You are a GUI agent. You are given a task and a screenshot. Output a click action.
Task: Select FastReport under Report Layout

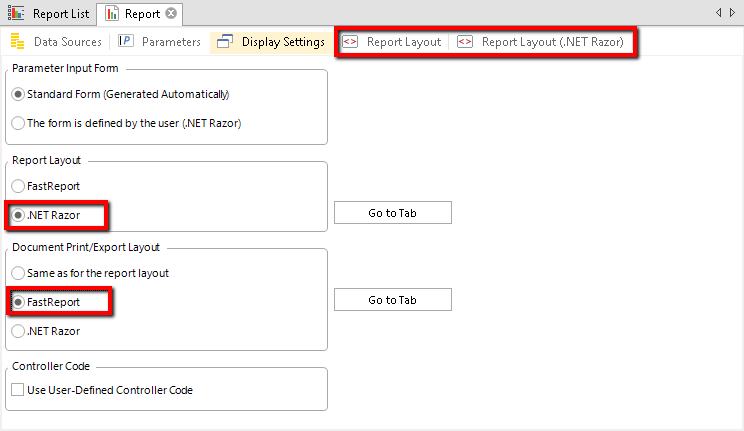pyautogui.click(x=18, y=186)
